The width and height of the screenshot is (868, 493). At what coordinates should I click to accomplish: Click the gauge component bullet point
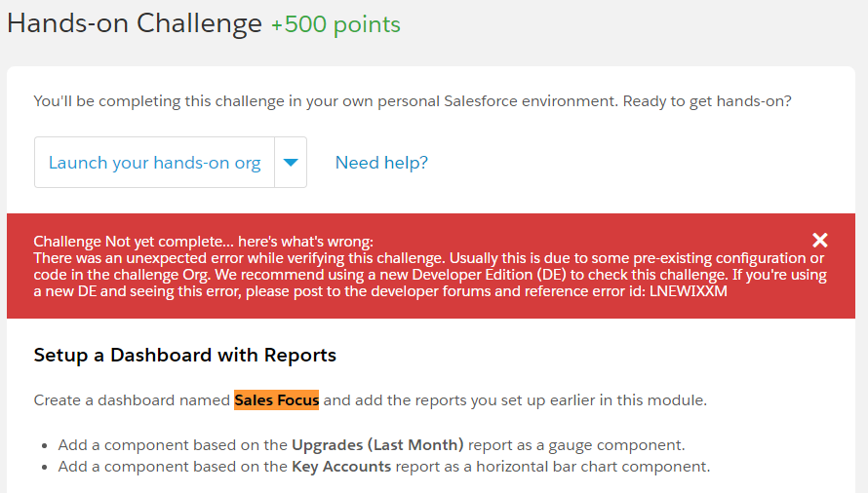click(371, 445)
